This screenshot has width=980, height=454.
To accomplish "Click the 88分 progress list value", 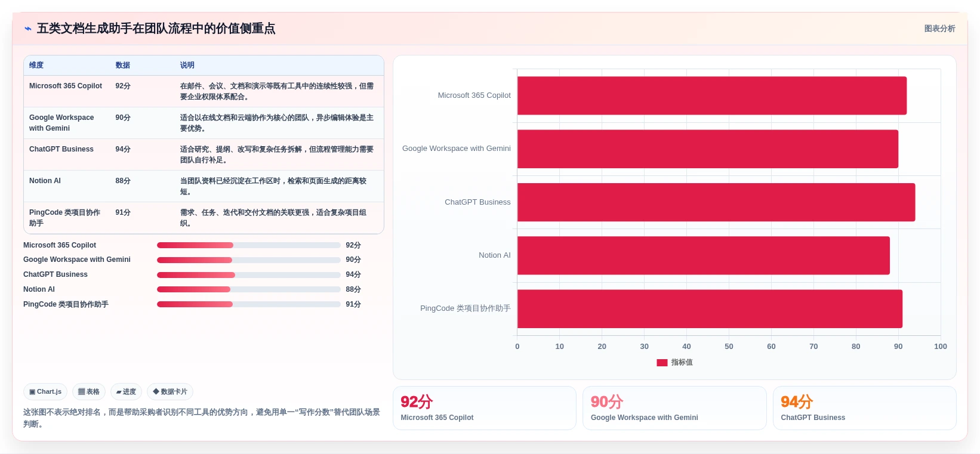I will click(353, 289).
